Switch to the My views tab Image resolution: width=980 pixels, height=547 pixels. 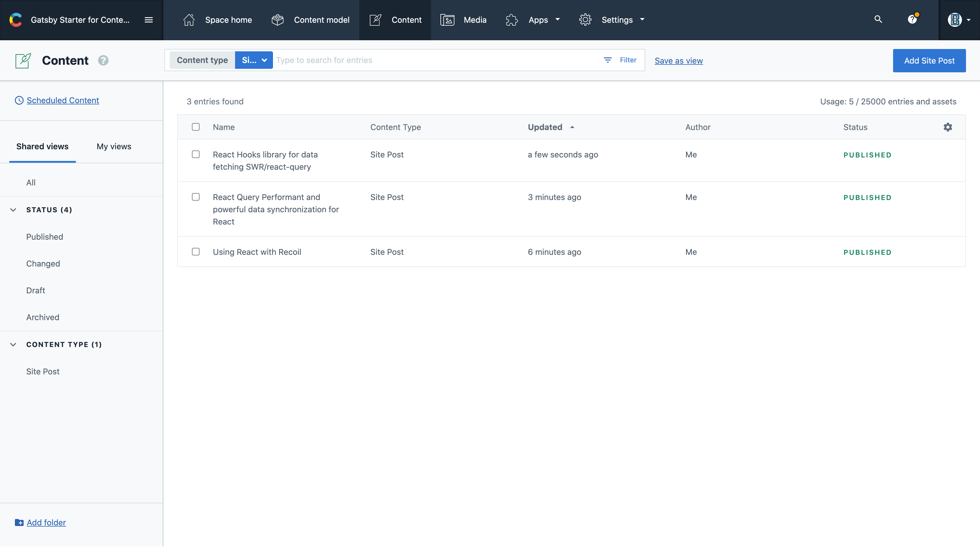point(113,146)
